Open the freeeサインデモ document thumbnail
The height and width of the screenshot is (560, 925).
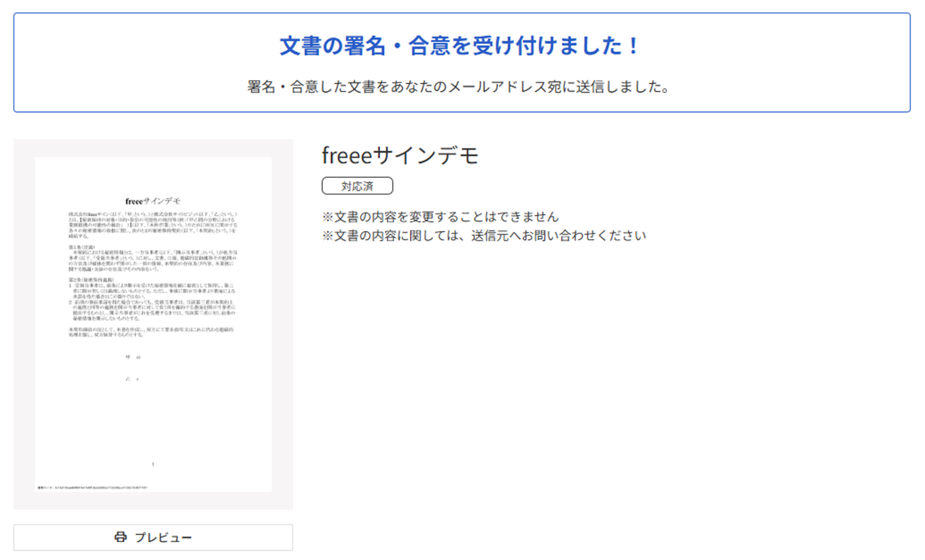(x=153, y=324)
